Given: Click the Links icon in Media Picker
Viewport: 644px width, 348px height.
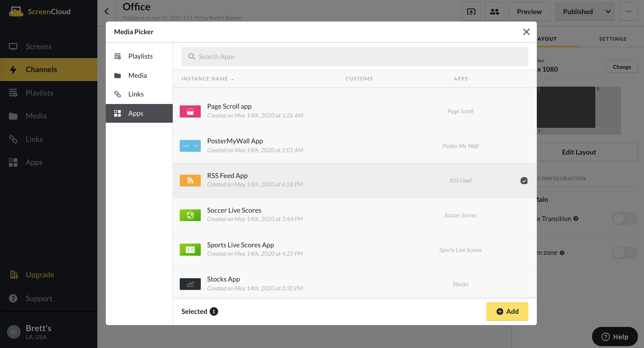Looking at the screenshot, I should pos(118,94).
